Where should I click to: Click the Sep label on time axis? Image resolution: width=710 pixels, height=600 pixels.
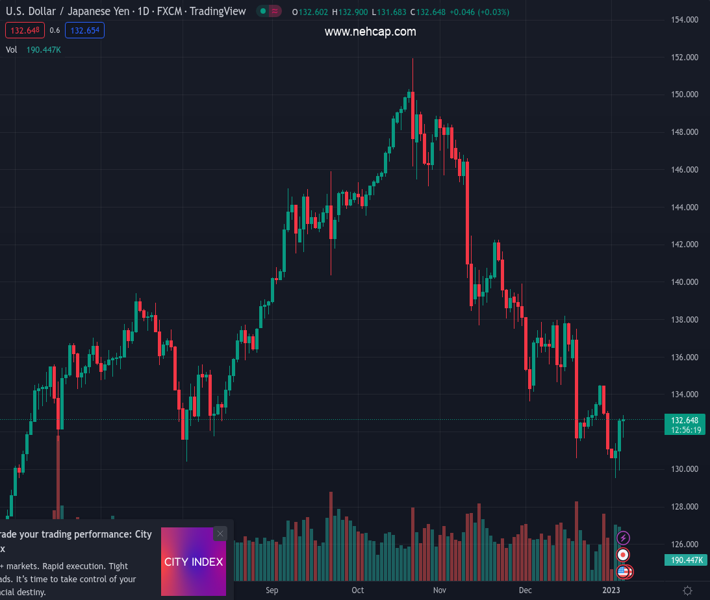[x=272, y=591]
